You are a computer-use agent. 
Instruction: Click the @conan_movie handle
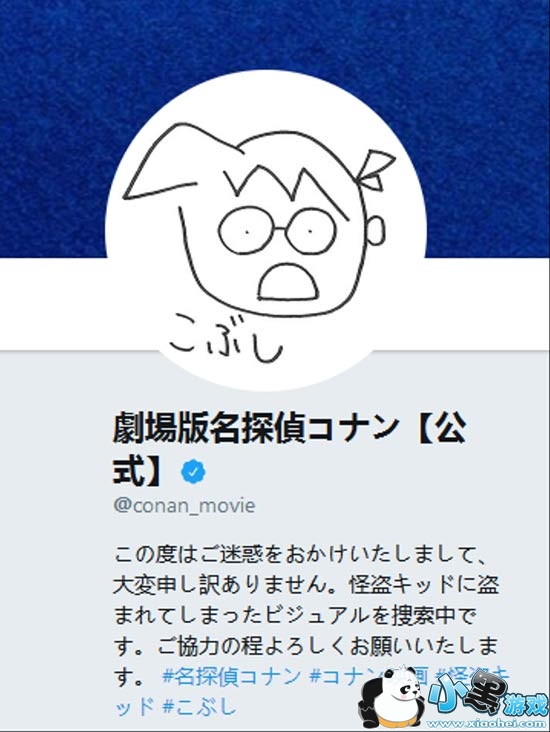point(185,506)
